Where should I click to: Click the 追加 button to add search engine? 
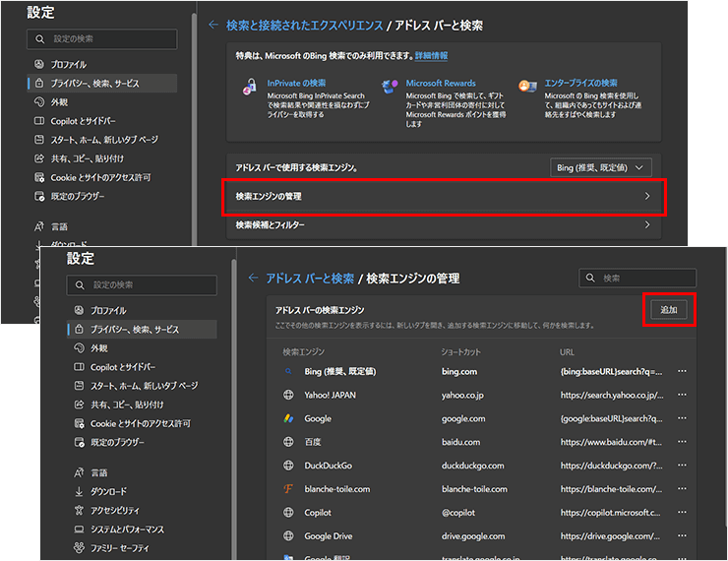tap(669, 309)
